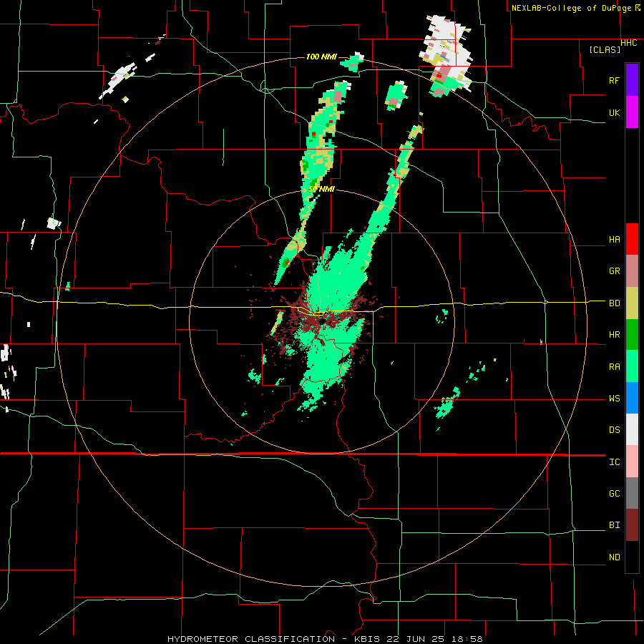Click the WS blue legend color block
Viewport: 644px width, 644px height.
coord(632,398)
